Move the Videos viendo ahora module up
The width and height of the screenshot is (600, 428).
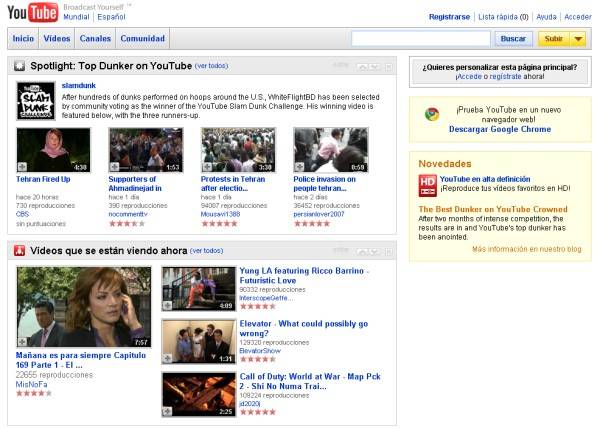(362, 252)
